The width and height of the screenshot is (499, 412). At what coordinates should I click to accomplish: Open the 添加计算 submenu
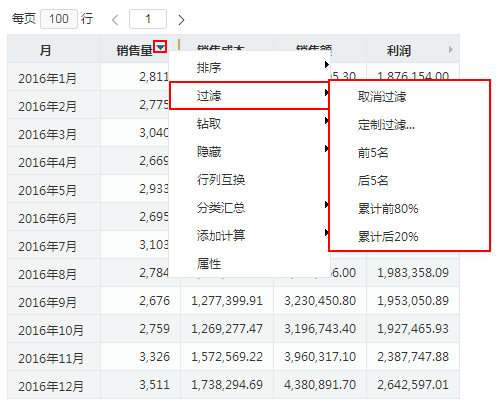tap(249, 236)
